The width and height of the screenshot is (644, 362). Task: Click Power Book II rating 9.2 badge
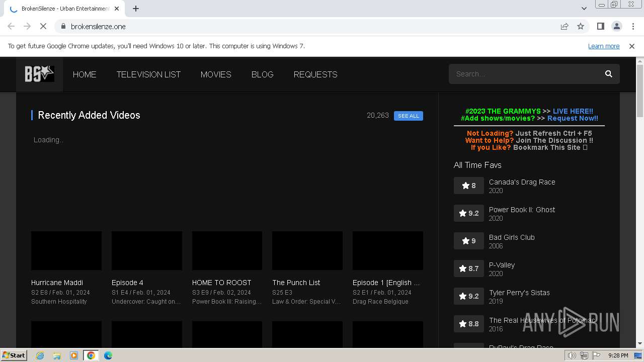(469, 213)
